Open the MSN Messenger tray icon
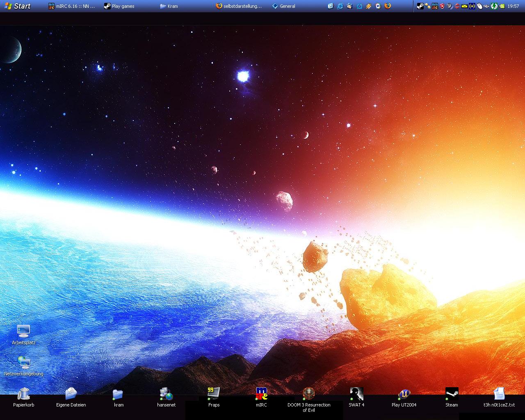The width and height of the screenshot is (525, 420). (427, 6)
